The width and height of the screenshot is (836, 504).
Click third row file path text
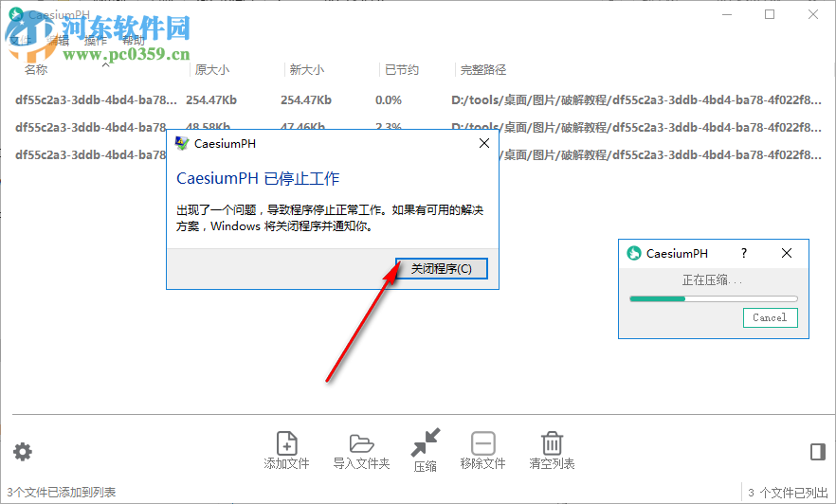click(663, 154)
